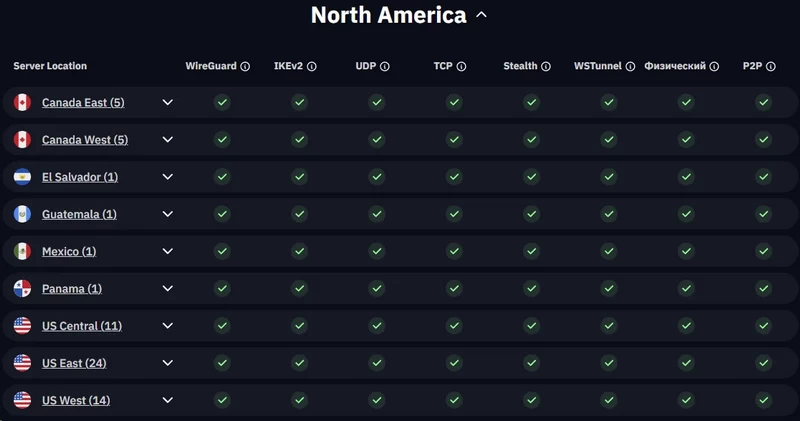Open the Mexico (1) link

click(69, 252)
